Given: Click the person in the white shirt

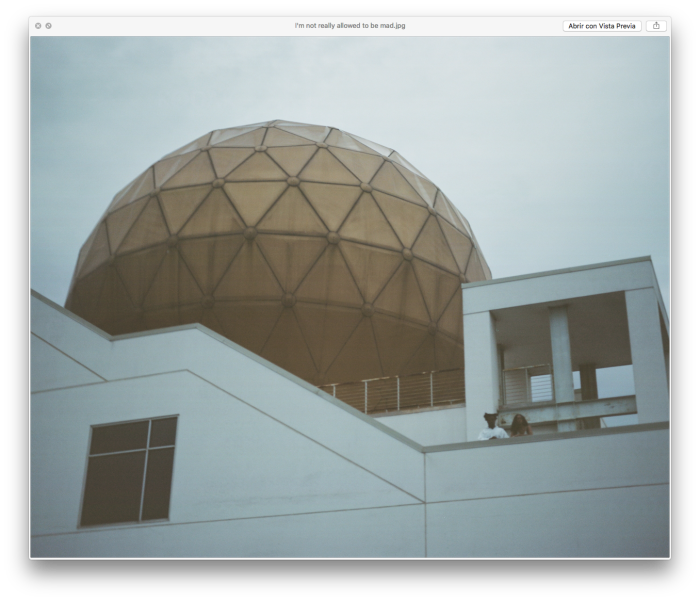Looking at the screenshot, I should tap(492, 428).
